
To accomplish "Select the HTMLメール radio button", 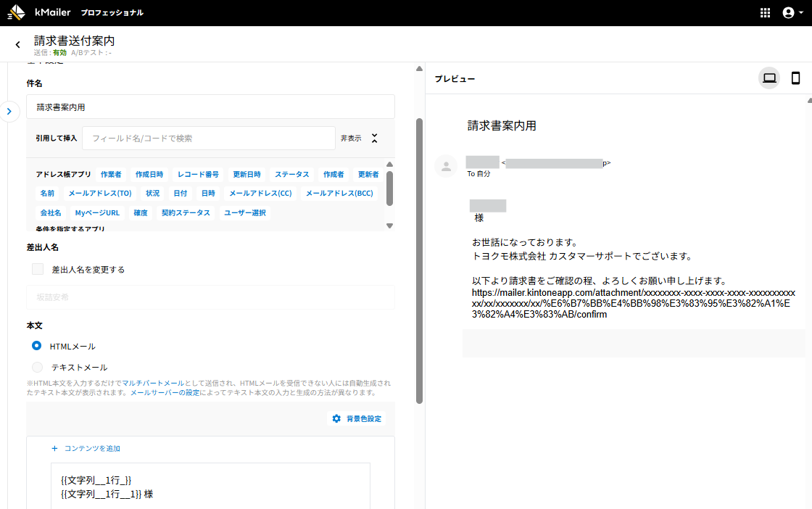I will coord(37,346).
